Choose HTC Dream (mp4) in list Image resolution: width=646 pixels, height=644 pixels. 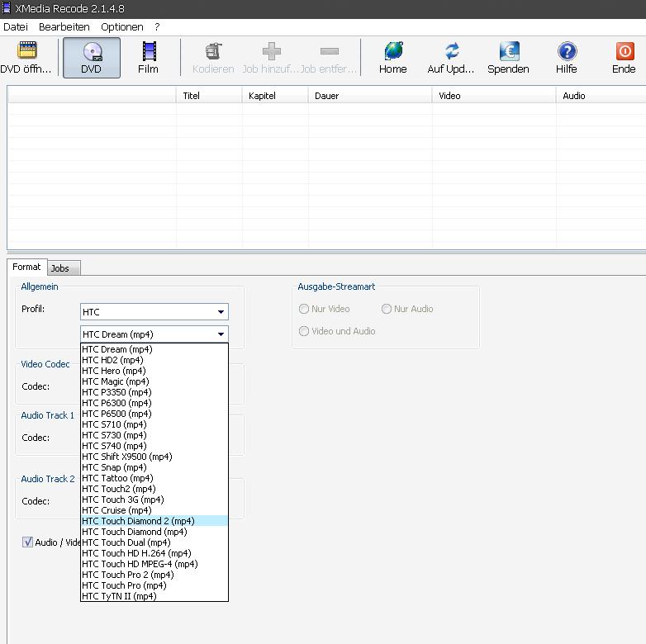click(x=154, y=349)
